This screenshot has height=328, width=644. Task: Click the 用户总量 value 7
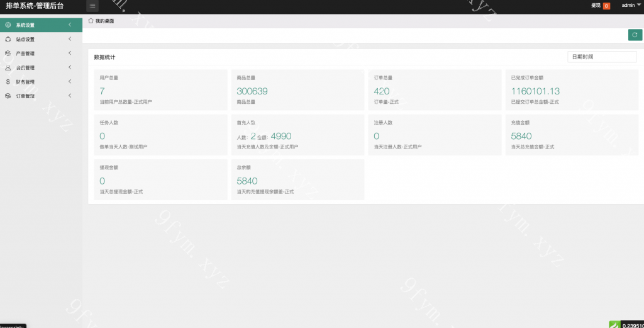tap(103, 91)
